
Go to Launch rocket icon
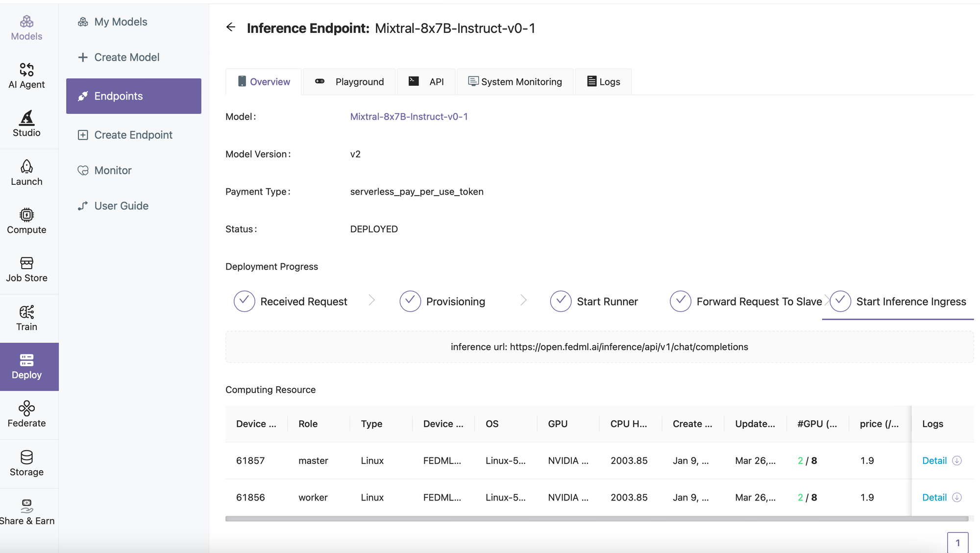tap(26, 167)
